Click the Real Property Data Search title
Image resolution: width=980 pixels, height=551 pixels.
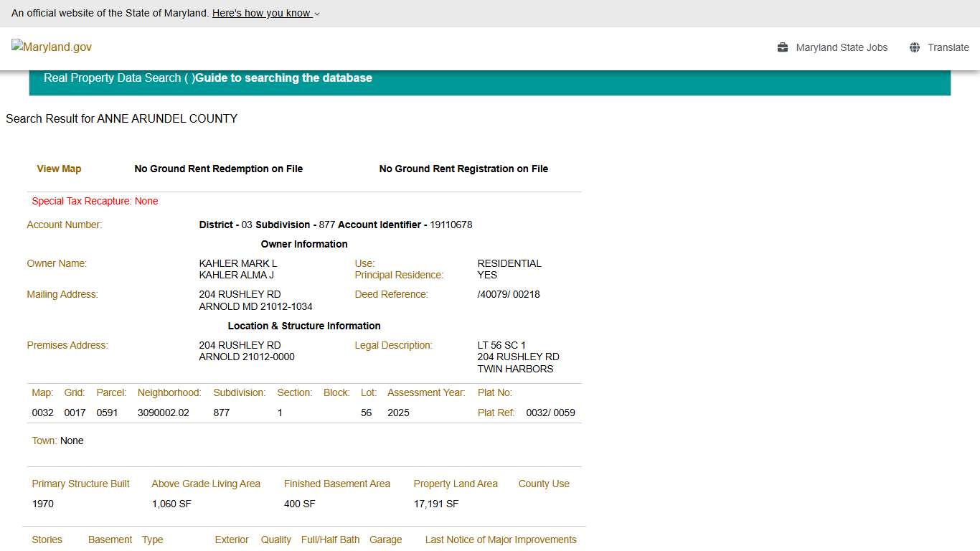(x=112, y=77)
